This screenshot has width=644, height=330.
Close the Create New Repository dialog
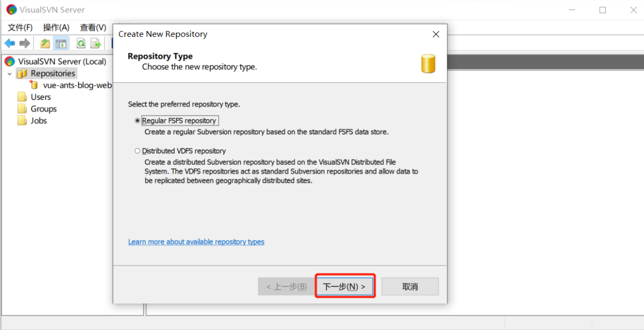(x=436, y=34)
